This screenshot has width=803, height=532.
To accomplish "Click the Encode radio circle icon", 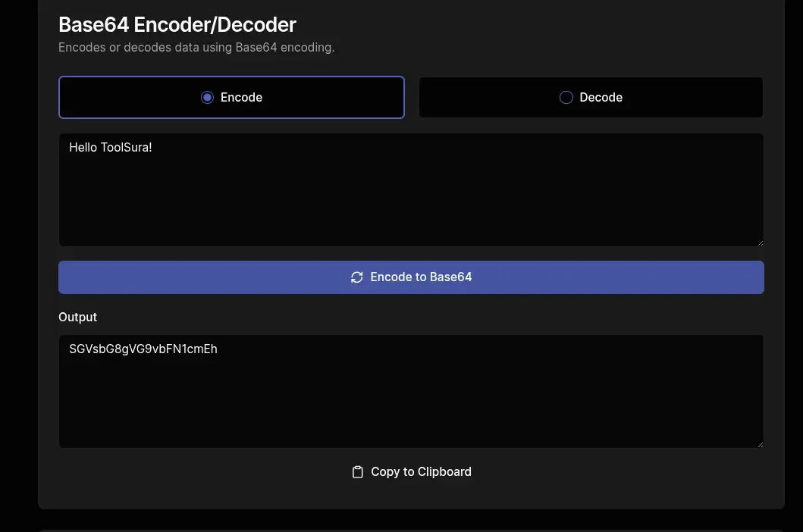I will coord(207,97).
